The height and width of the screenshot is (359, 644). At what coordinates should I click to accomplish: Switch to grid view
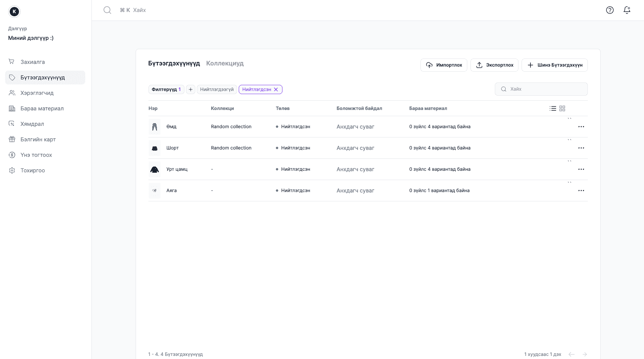coord(562,108)
